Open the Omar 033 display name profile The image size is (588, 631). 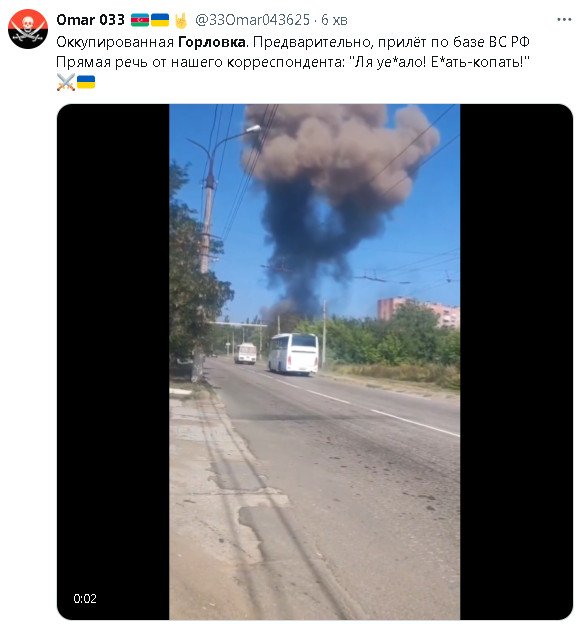[x=91, y=20]
